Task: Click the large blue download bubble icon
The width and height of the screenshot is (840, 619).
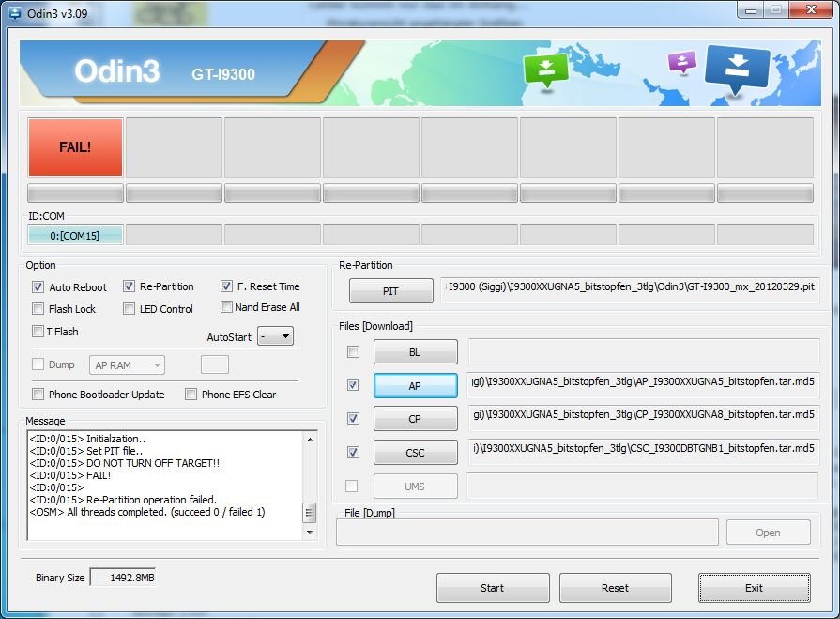Action: (x=737, y=69)
